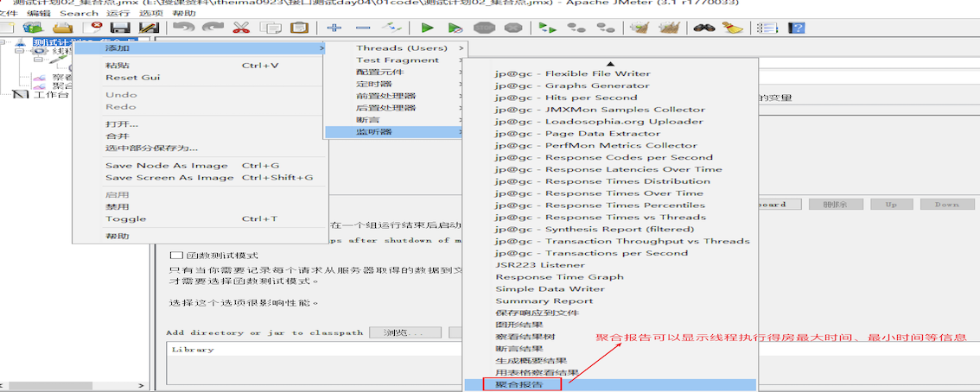This screenshot has height=392, width=980.
Task: Click the Open file folder toolbar icon
Action: 62,28
